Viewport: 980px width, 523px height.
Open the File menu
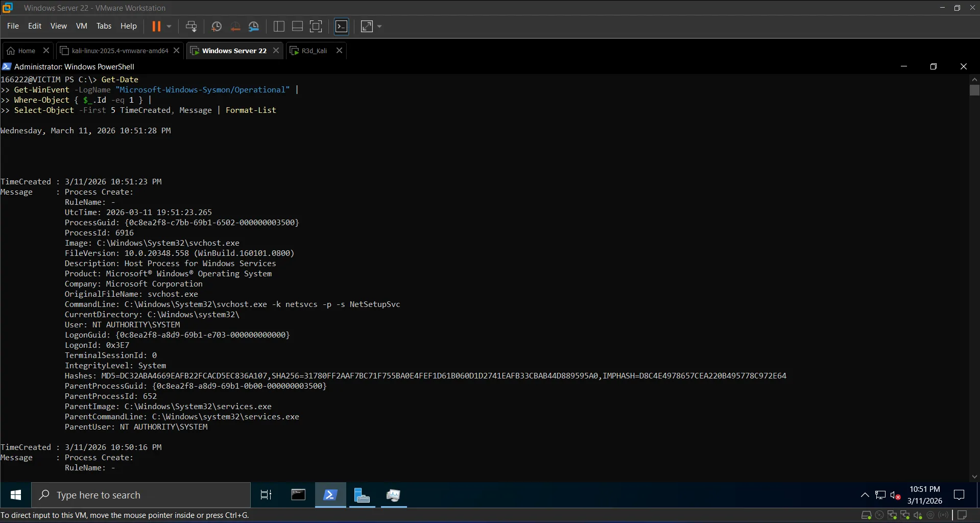pos(13,26)
